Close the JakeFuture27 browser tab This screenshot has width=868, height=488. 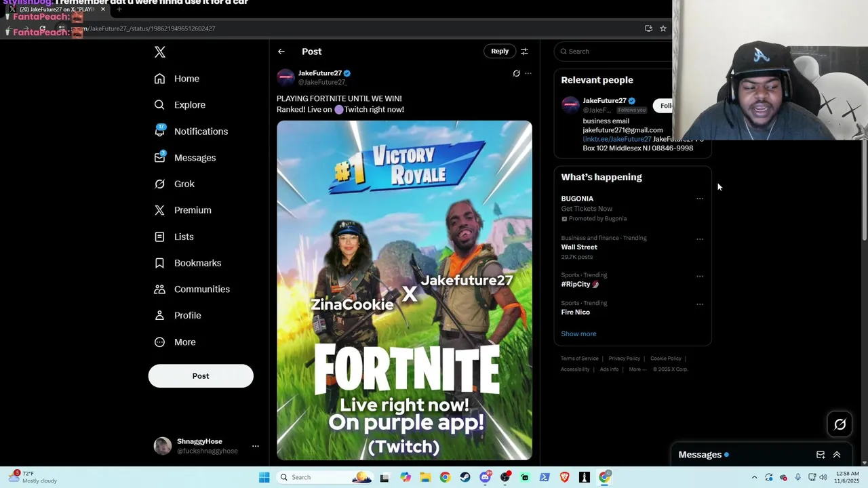coord(103,9)
